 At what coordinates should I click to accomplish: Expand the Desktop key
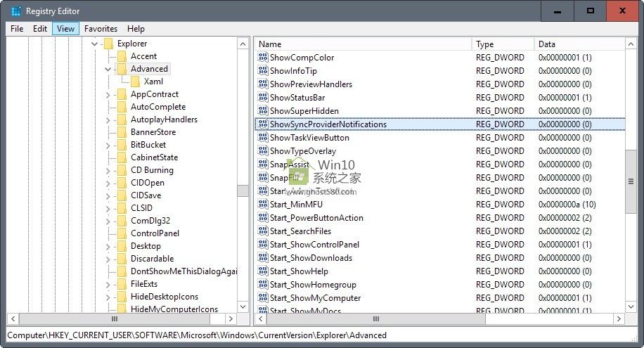point(108,247)
